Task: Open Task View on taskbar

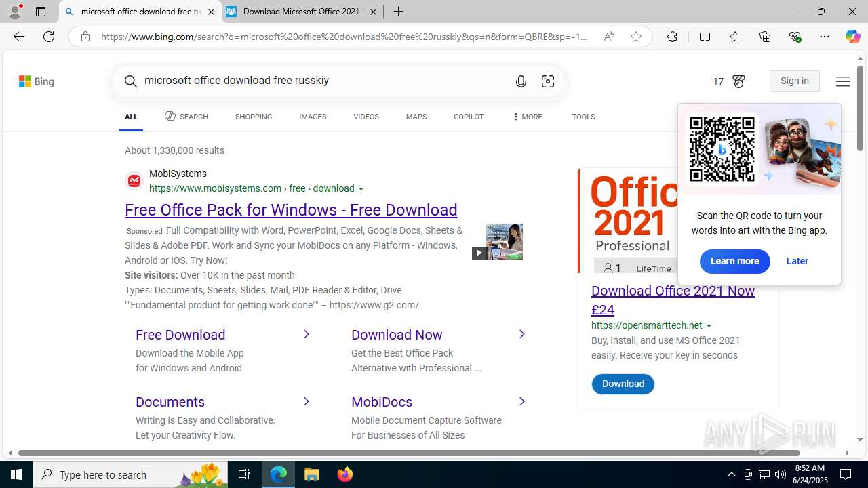Action: [x=244, y=474]
